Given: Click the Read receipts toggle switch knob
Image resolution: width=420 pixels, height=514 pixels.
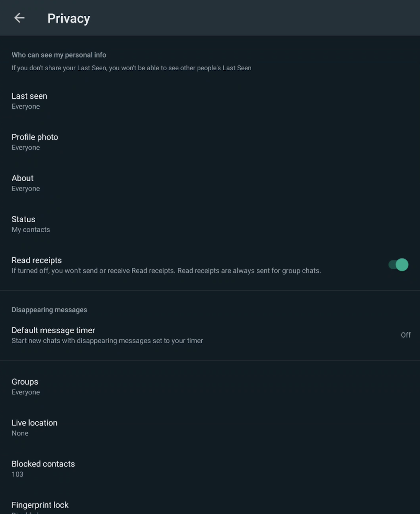Looking at the screenshot, I should (403, 265).
